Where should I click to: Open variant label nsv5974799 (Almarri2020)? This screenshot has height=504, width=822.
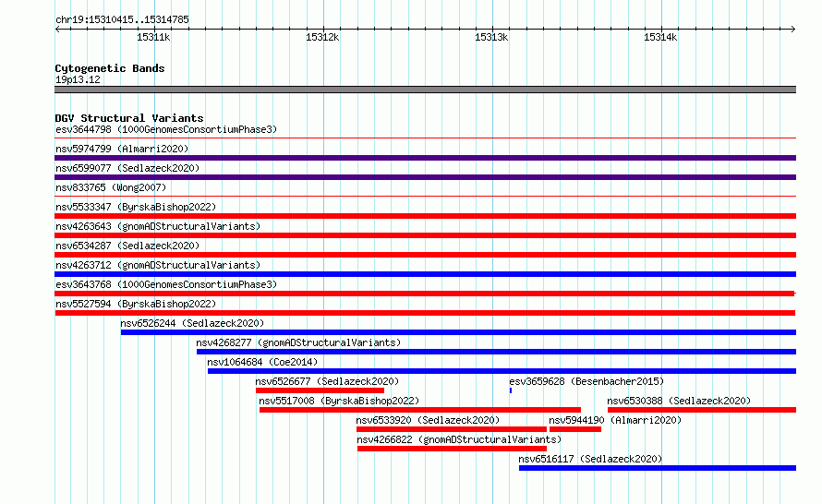click(122, 149)
